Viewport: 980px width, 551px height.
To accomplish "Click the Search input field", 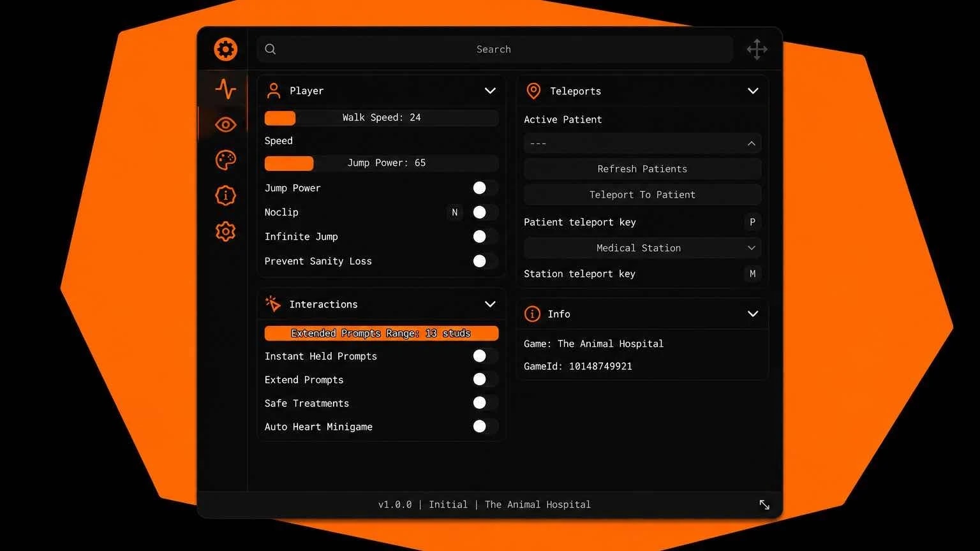I will pos(494,49).
